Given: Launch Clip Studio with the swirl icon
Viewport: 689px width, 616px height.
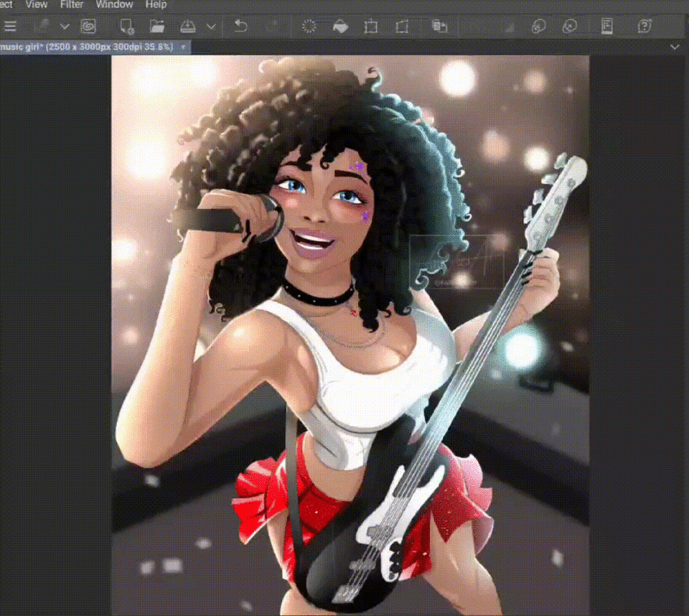Looking at the screenshot, I should (x=88, y=27).
